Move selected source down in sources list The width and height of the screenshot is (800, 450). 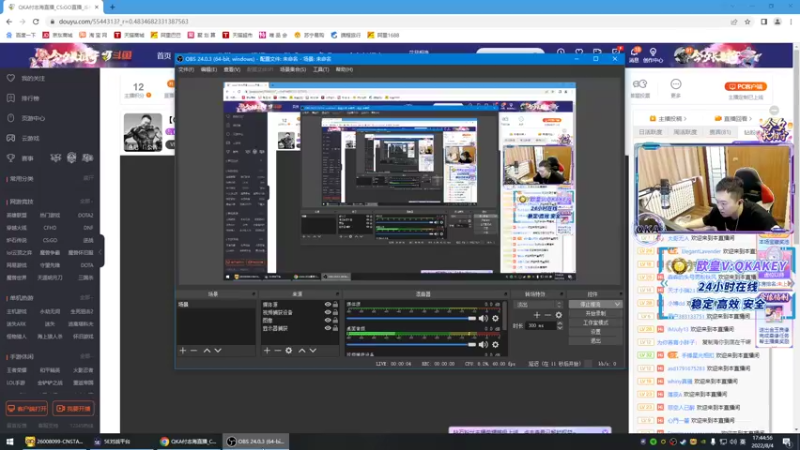313,351
